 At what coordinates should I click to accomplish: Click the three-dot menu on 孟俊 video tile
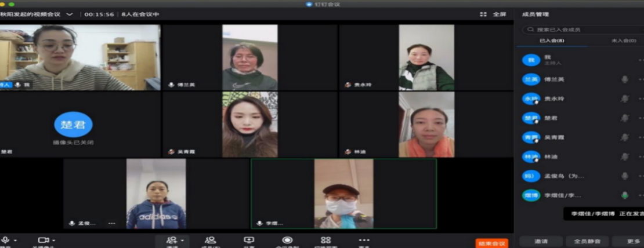[111, 223]
